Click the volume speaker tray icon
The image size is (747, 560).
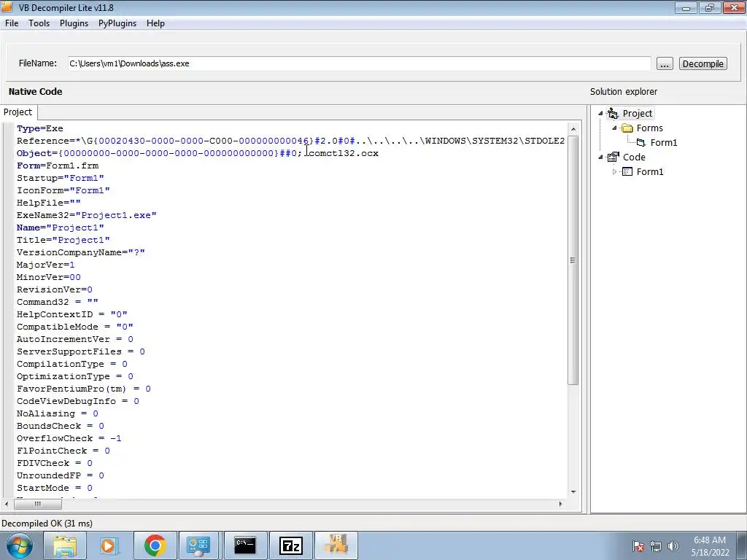pyautogui.click(x=673, y=546)
